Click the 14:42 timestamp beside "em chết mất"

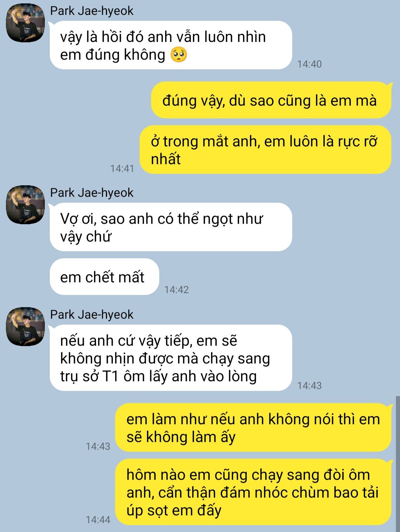click(x=176, y=289)
